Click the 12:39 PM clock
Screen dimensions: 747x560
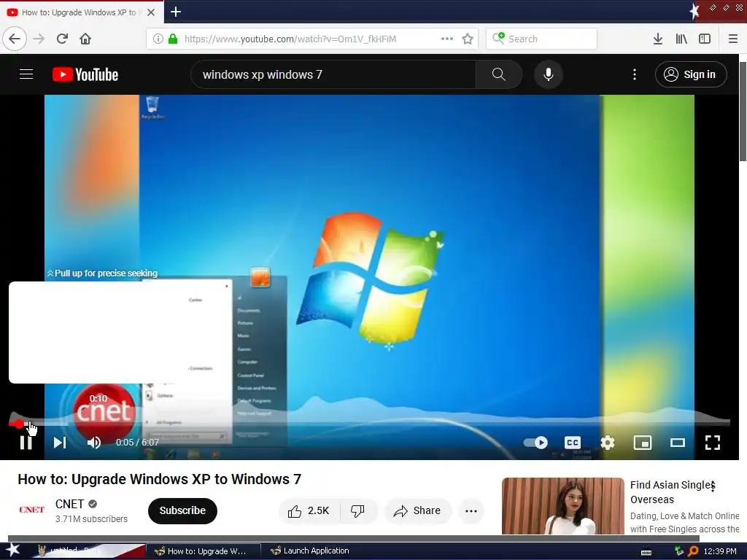pos(720,551)
